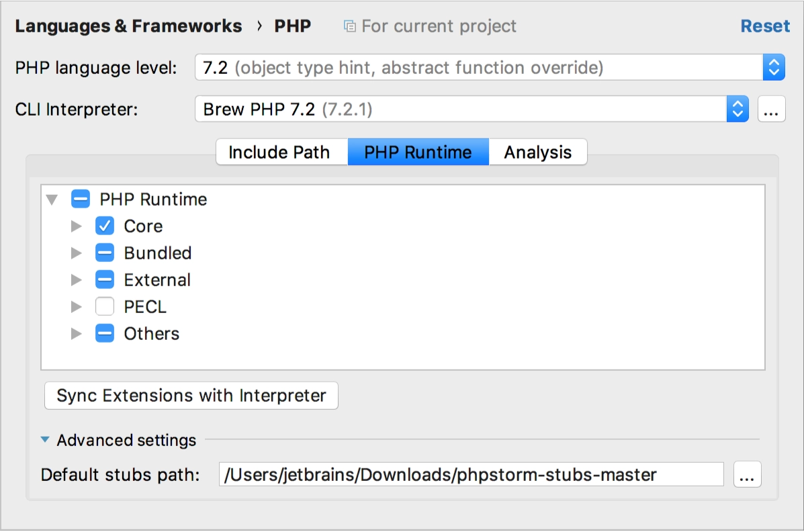Expand the Bundled node

click(x=77, y=253)
